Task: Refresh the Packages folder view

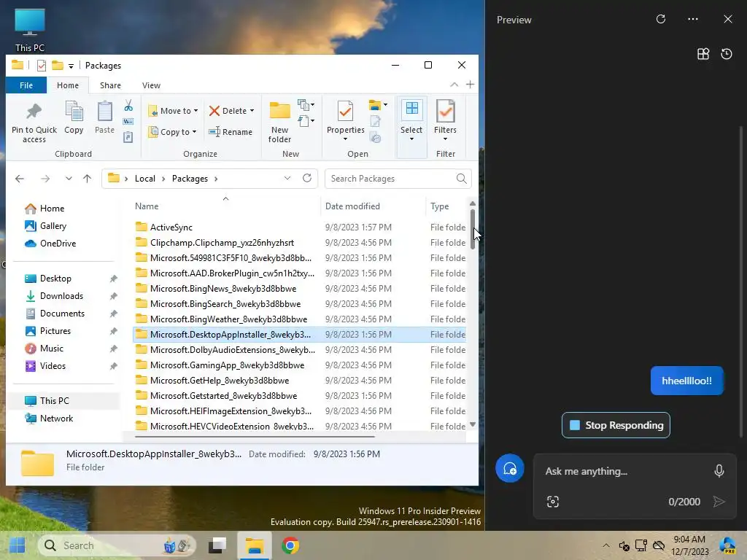Action: 307,178
